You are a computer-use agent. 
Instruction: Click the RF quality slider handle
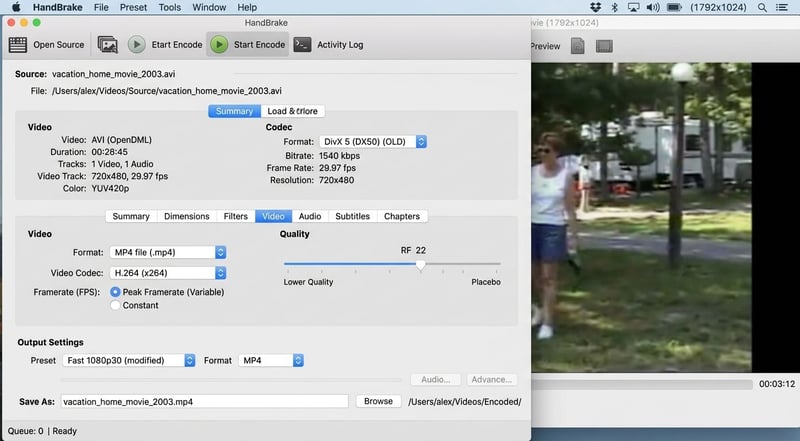(x=421, y=265)
